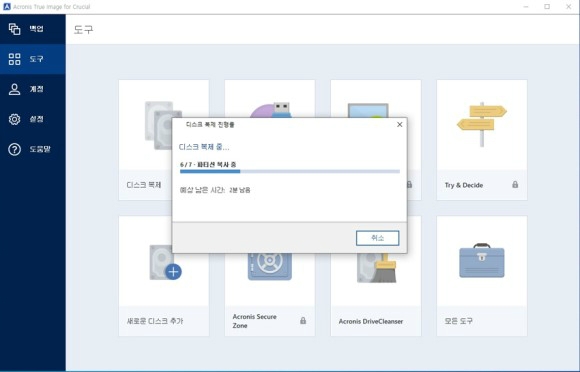
Task: Click the 모든 도구 tile label
Action: 459,321
